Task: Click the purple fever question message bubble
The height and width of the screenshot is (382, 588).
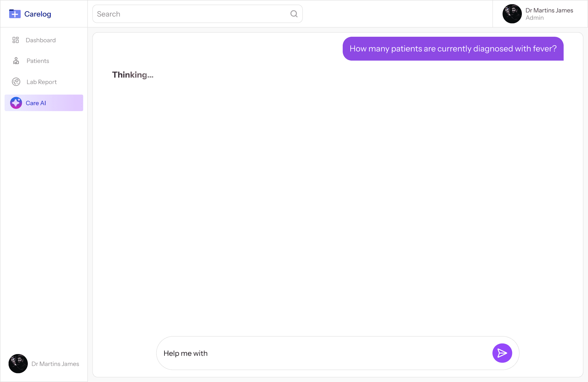Action: [x=453, y=49]
